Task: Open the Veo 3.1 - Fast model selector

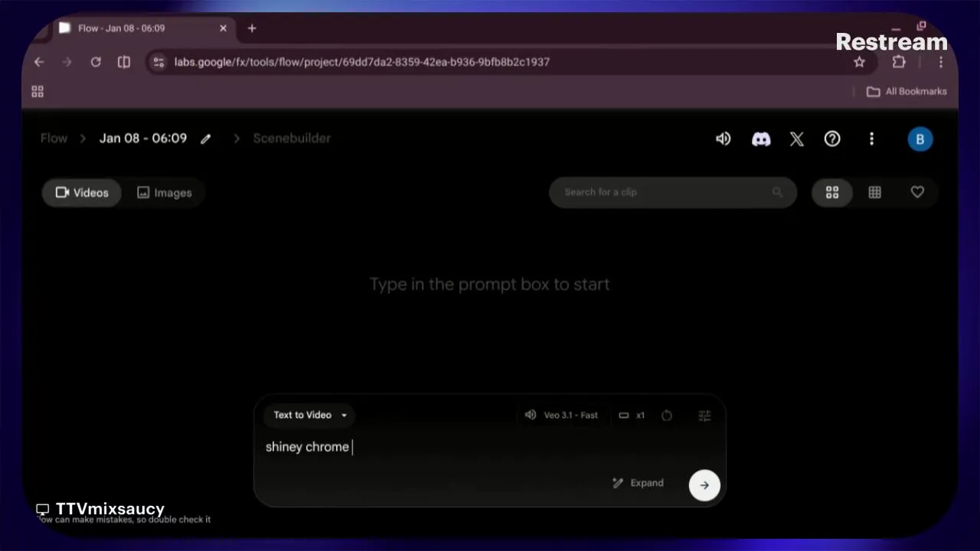Action: point(561,415)
